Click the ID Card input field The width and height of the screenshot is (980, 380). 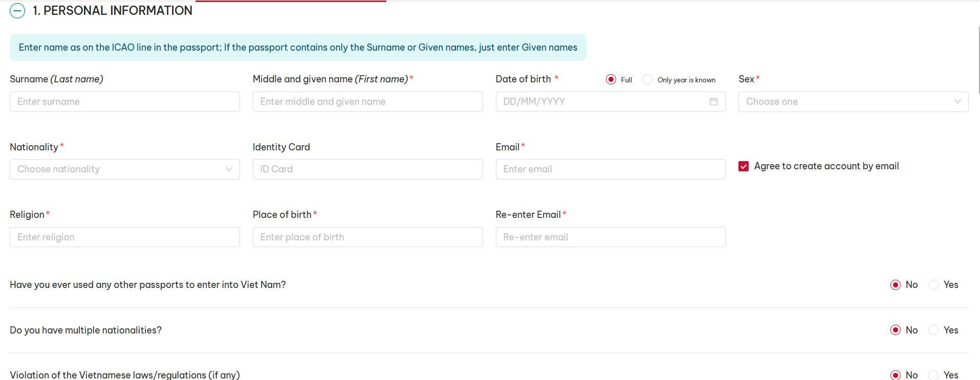pos(367,169)
